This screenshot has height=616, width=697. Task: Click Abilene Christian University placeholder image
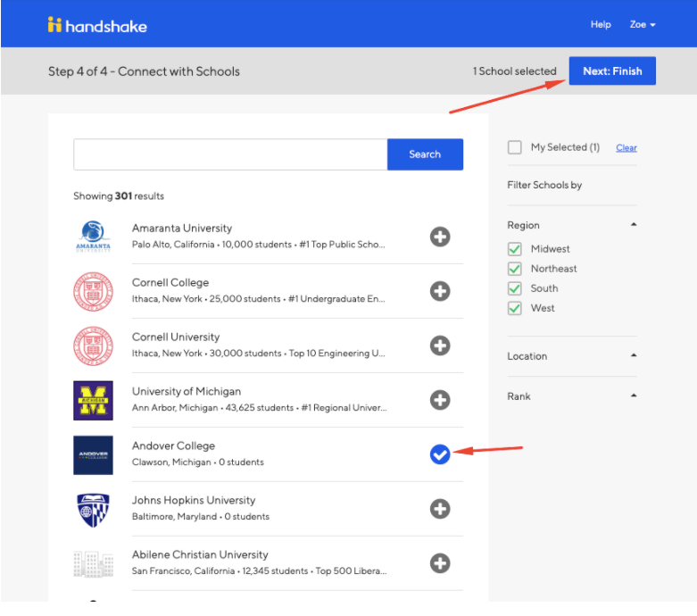[93, 564]
